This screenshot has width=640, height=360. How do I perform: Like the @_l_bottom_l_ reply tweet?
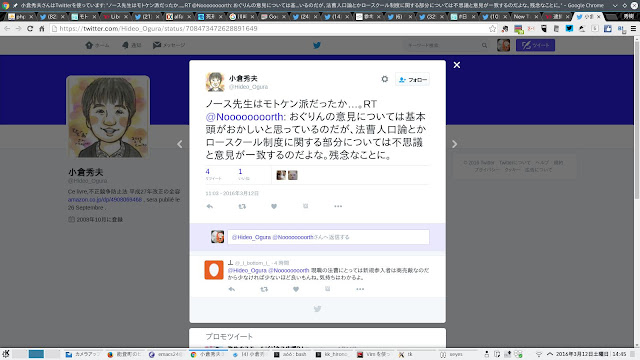pyautogui.click(x=296, y=289)
